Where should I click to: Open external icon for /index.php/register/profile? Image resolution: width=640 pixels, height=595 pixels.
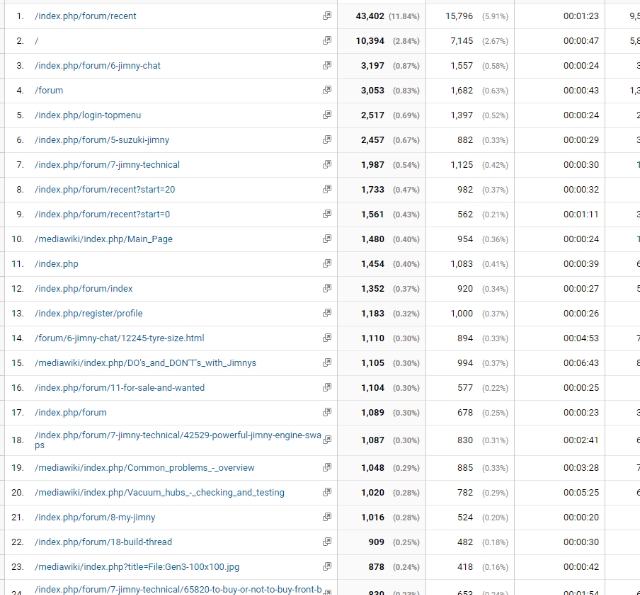pyautogui.click(x=327, y=313)
